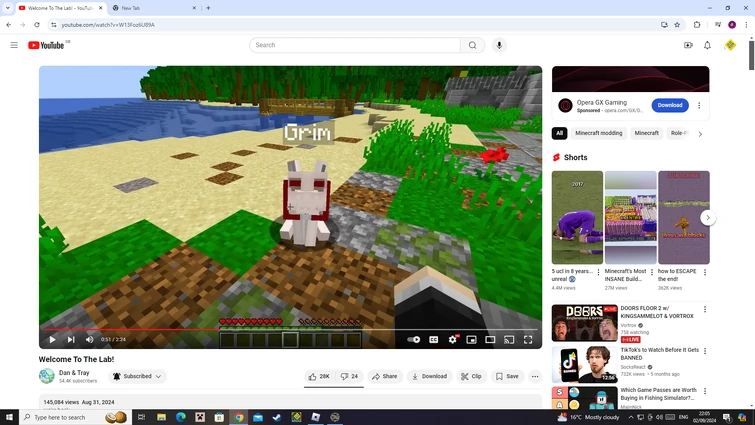Open a new browser tab
Viewport: 755px width, 425px height.
(208, 8)
